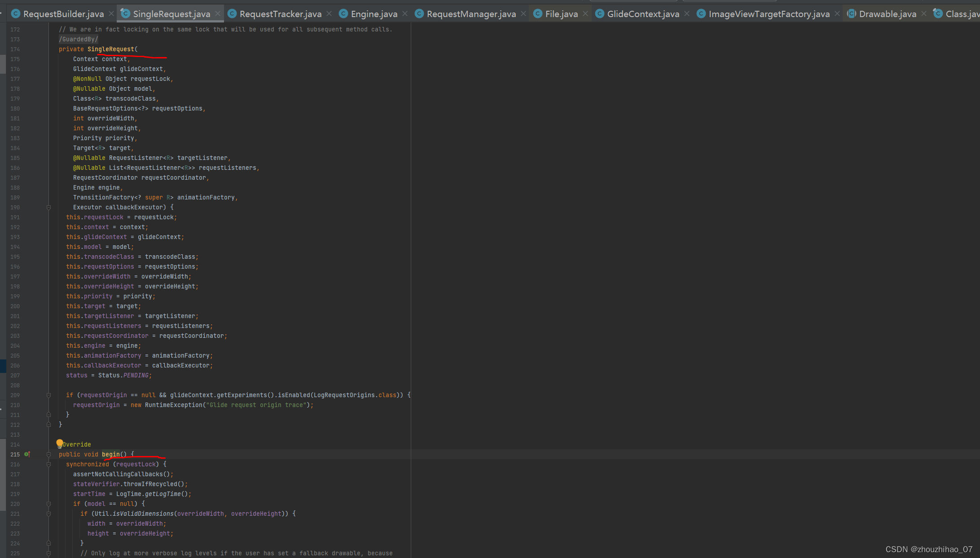
Task: Close the File.java tab
Action: (x=585, y=14)
